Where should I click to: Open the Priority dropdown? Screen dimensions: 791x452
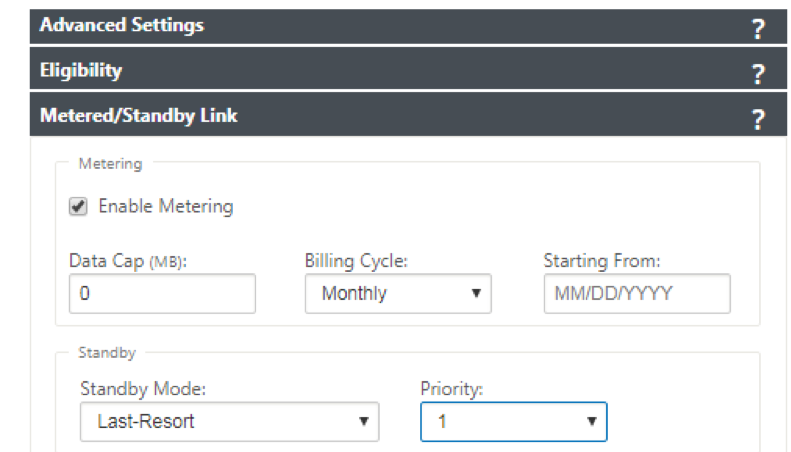point(514,422)
